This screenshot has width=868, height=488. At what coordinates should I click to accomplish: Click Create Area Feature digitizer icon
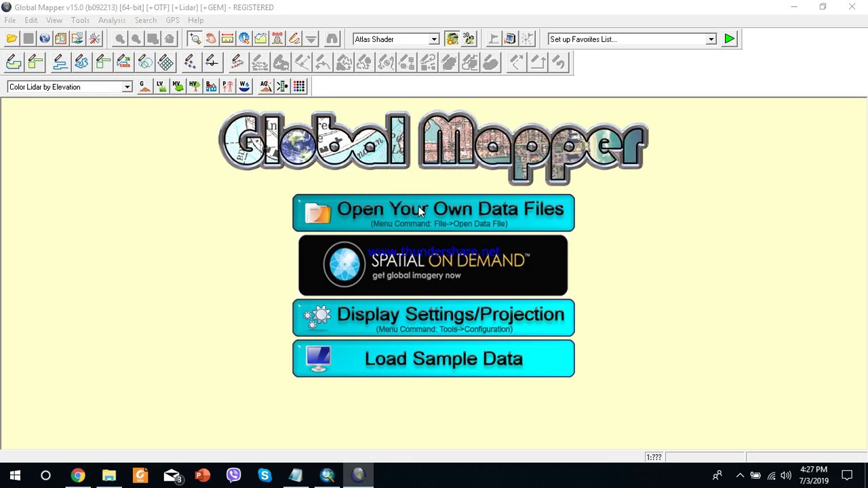click(14, 62)
